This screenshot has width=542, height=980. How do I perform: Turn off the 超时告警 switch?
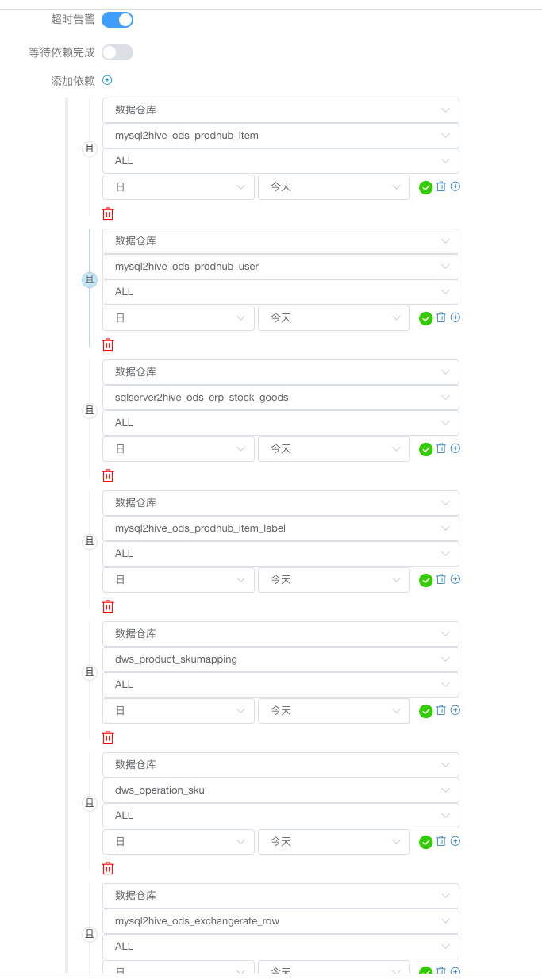pos(117,20)
